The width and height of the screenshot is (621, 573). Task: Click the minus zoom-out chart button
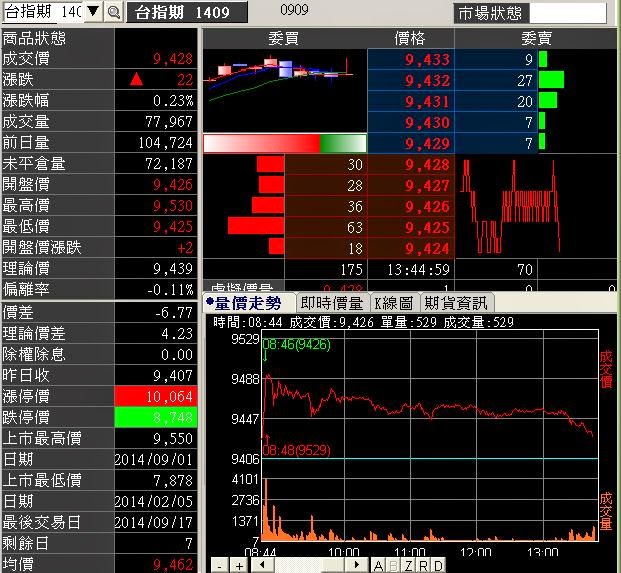[x=220, y=565]
